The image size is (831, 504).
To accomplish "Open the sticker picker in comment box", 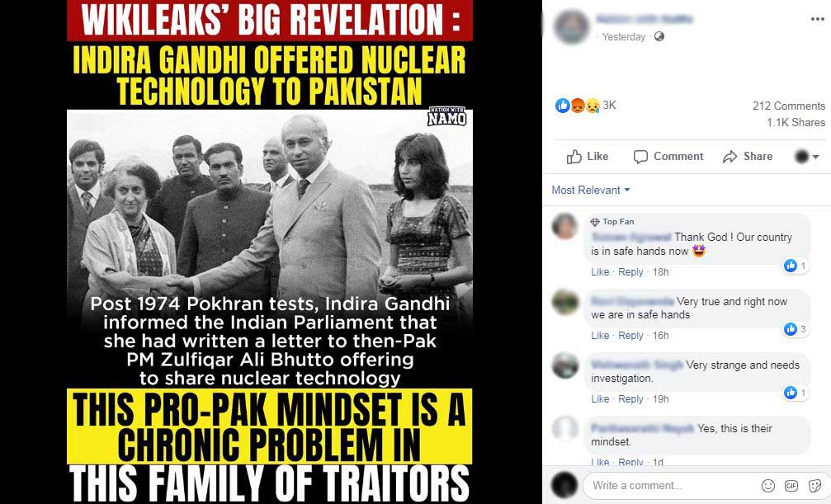I will click(x=814, y=486).
